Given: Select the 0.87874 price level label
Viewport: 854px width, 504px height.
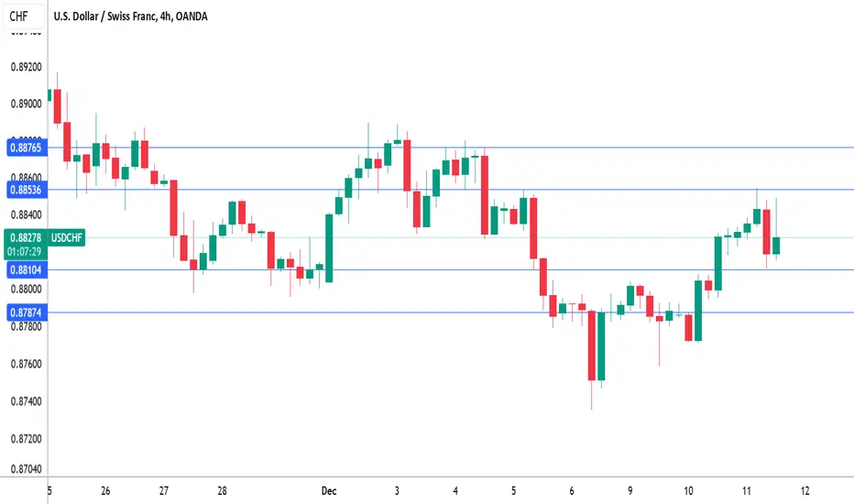Looking at the screenshot, I should tap(27, 312).
